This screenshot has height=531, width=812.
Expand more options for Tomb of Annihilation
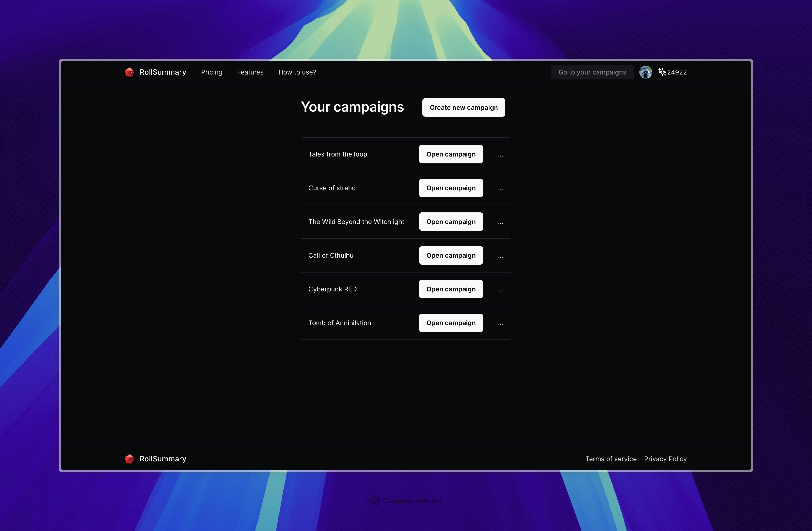500,324
